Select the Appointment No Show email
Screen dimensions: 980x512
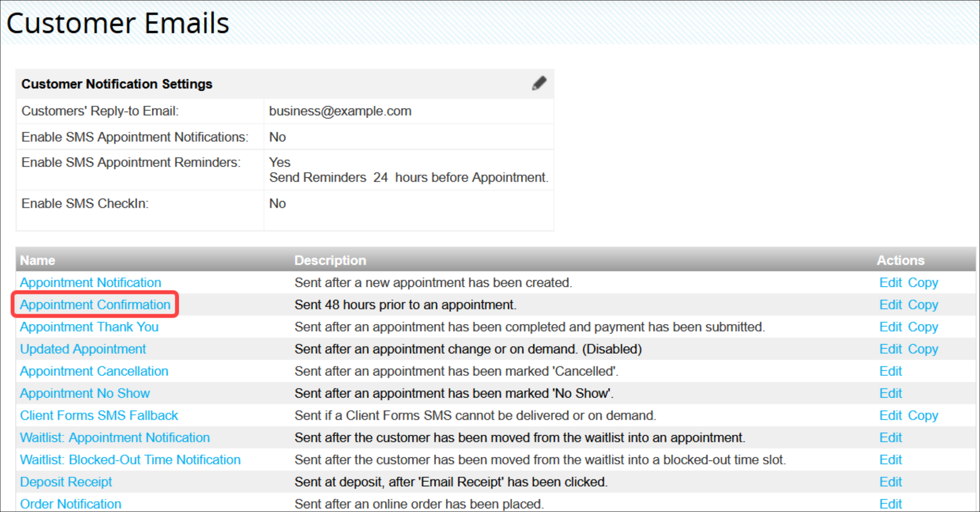click(85, 393)
